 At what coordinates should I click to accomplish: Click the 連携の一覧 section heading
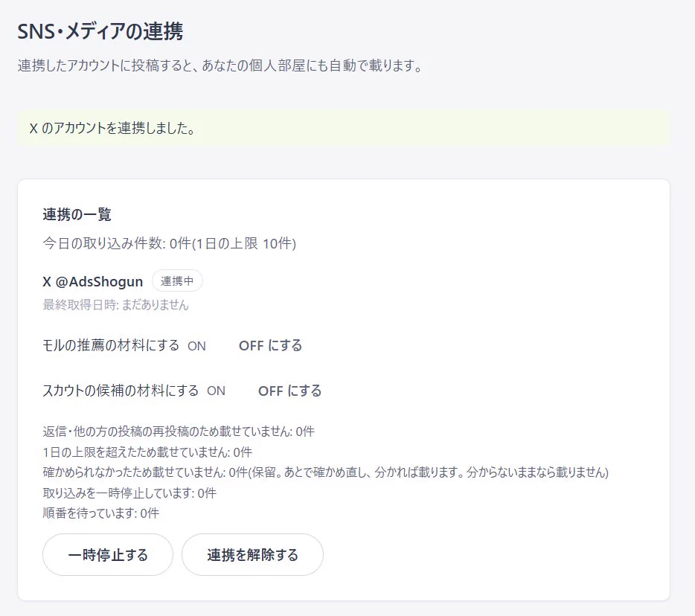click(77, 214)
